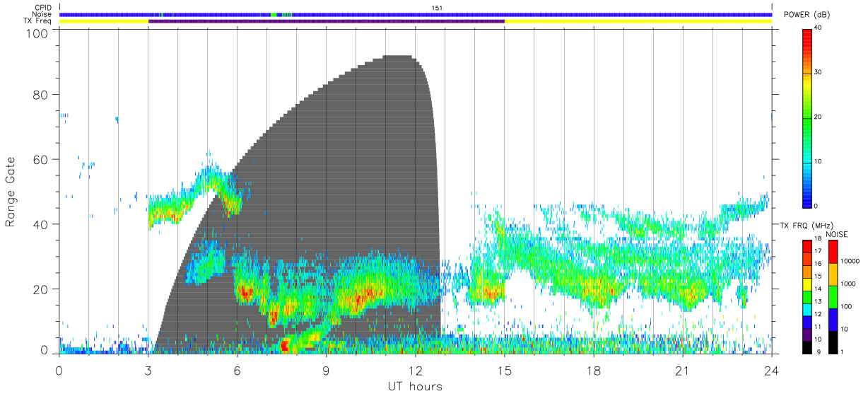Click the purple segment of TX Freq bar
The width and height of the screenshot is (868, 401).
tap(327, 21)
